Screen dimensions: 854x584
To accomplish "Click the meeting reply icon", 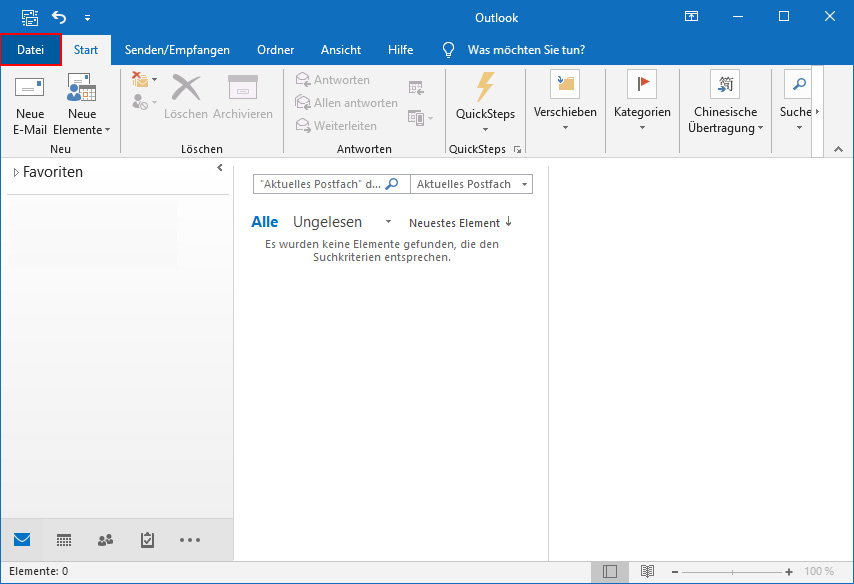I will [417, 87].
